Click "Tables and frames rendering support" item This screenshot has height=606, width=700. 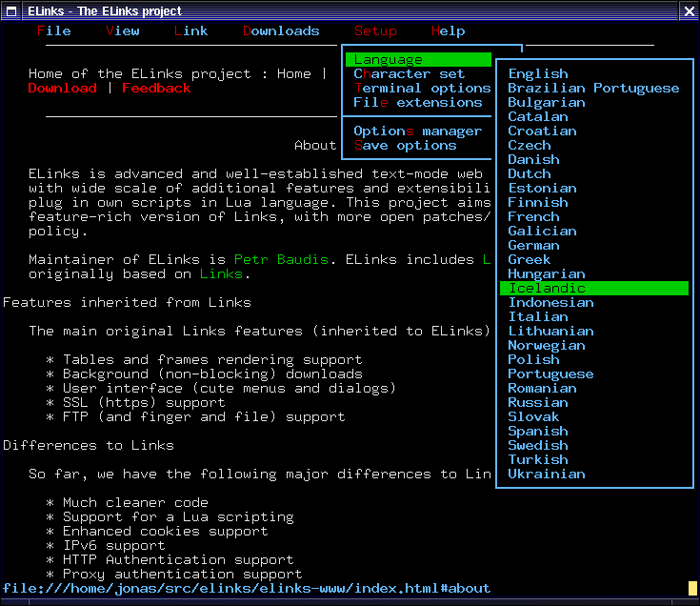click(x=212, y=359)
